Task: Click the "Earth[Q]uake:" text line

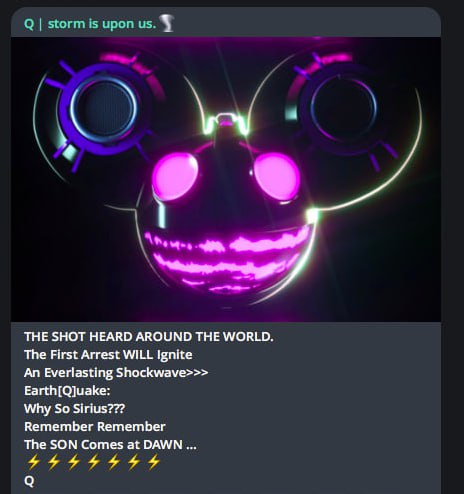Action: pos(67,391)
